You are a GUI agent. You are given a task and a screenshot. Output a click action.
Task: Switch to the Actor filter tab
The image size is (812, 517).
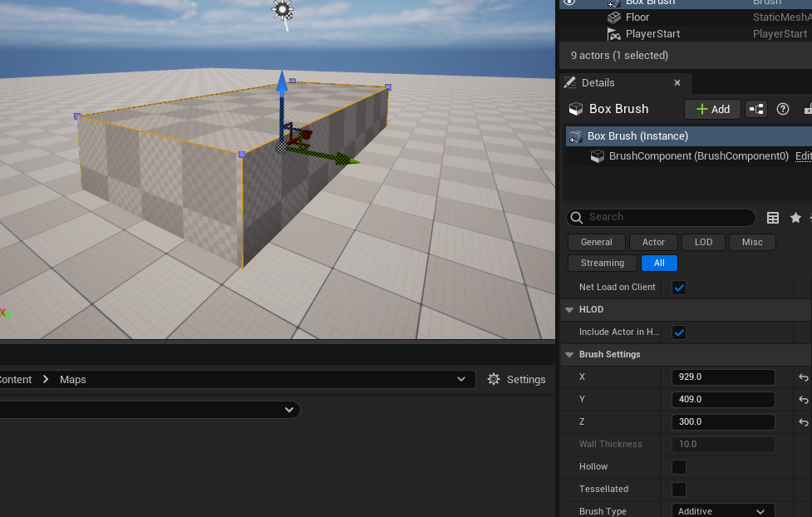pos(653,242)
